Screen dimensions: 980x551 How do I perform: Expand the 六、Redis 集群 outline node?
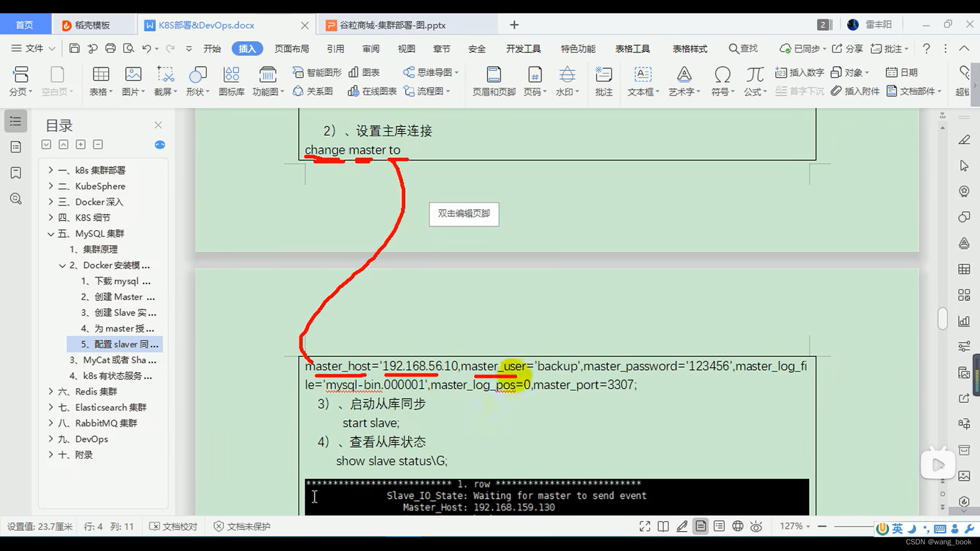click(x=51, y=391)
